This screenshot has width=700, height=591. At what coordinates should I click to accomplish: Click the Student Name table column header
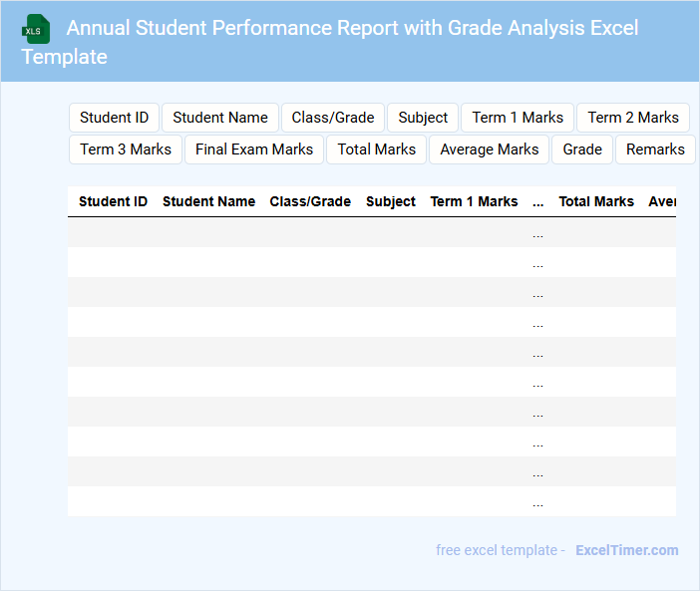pos(208,201)
